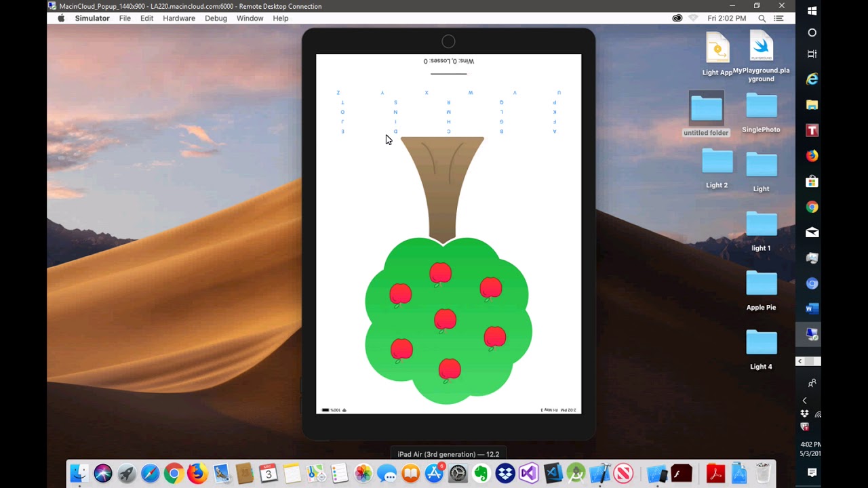
Task: Tap the letter Z button
Action: pos(338,93)
